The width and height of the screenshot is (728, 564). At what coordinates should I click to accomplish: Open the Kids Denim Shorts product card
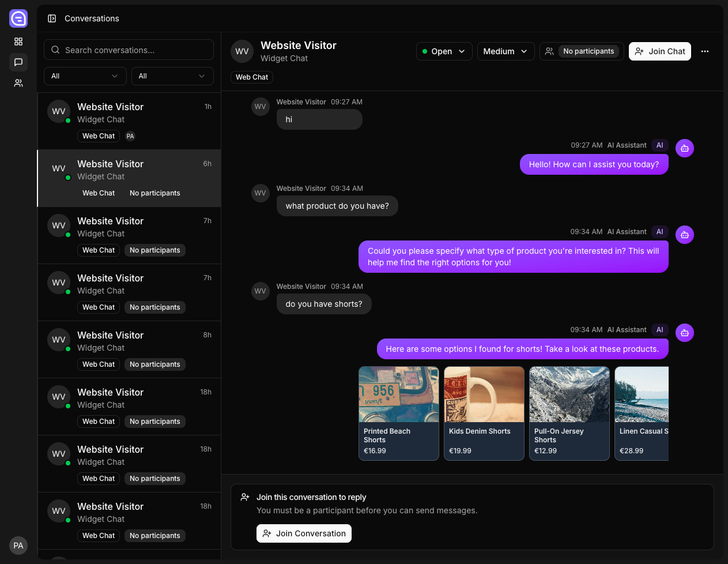pyautogui.click(x=484, y=413)
